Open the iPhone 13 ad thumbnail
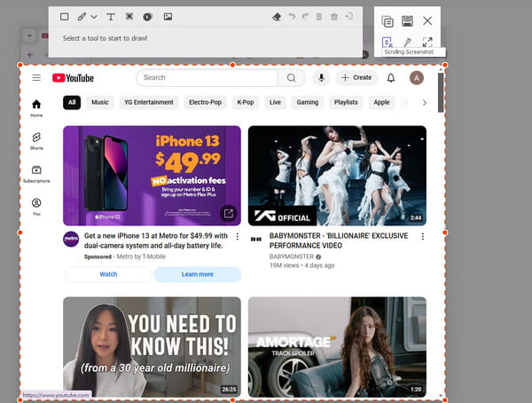The width and height of the screenshot is (532, 403). point(152,176)
